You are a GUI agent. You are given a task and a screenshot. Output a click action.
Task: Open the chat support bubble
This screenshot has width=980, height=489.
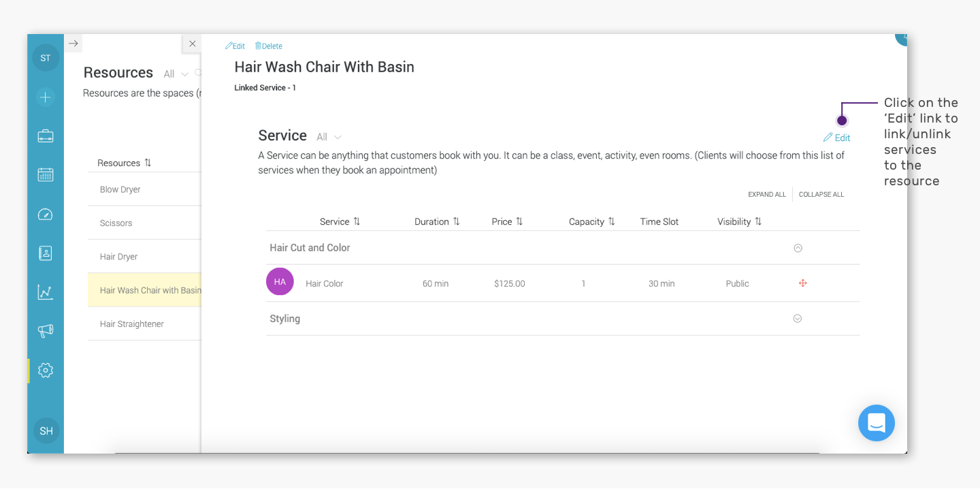point(877,423)
